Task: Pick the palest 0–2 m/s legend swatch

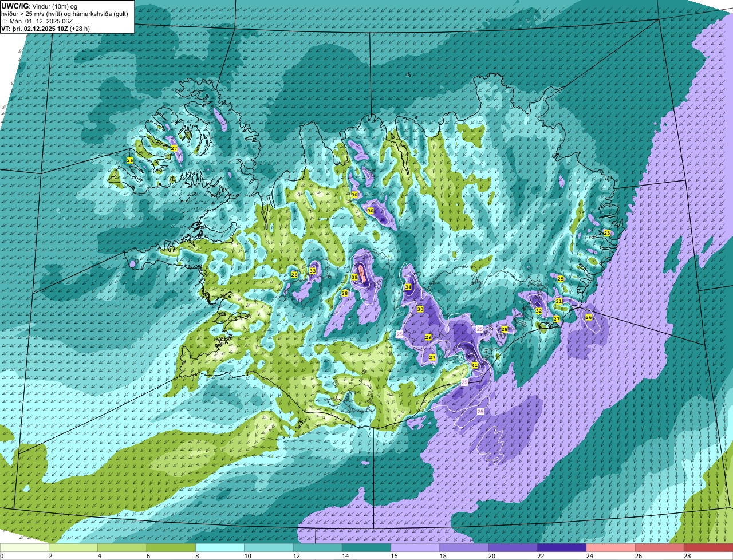Action: [25, 547]
